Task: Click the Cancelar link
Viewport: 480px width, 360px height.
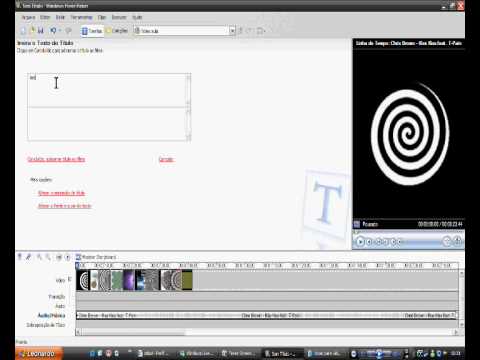Action: (166, 159)
